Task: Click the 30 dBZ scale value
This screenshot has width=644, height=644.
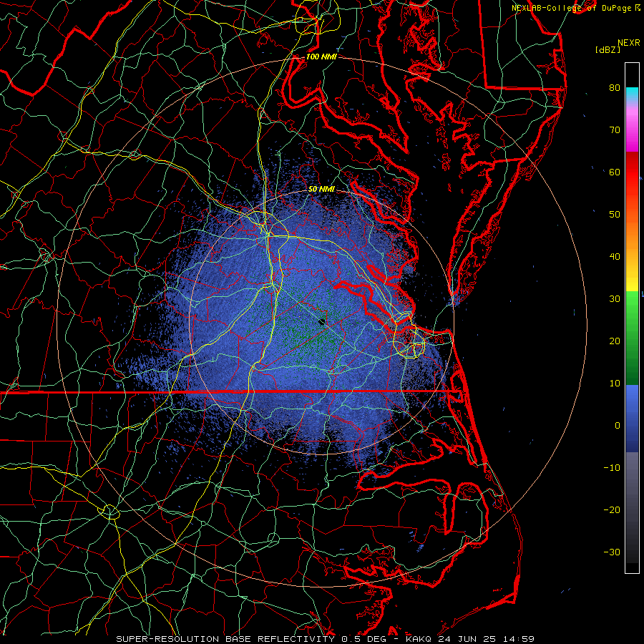Action: point(615,298)
